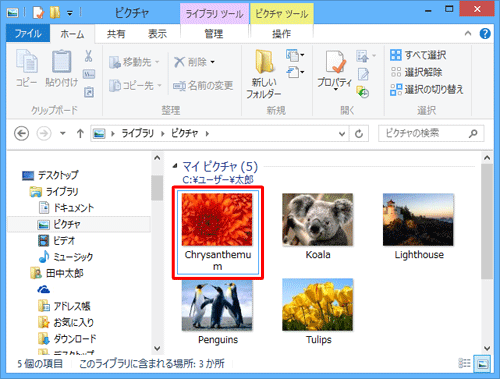
Task: Click ピクチャ in the address breadcrumb
Action: [x=184, y=134]
